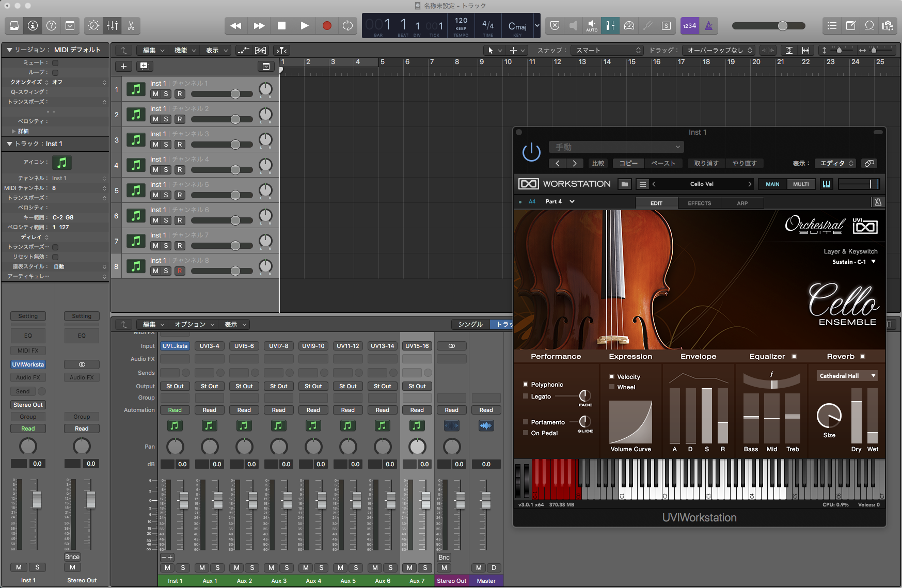The image size is (902, 588).
Task: Enable the Legato checkbox
Action: [x=526, y=396]
